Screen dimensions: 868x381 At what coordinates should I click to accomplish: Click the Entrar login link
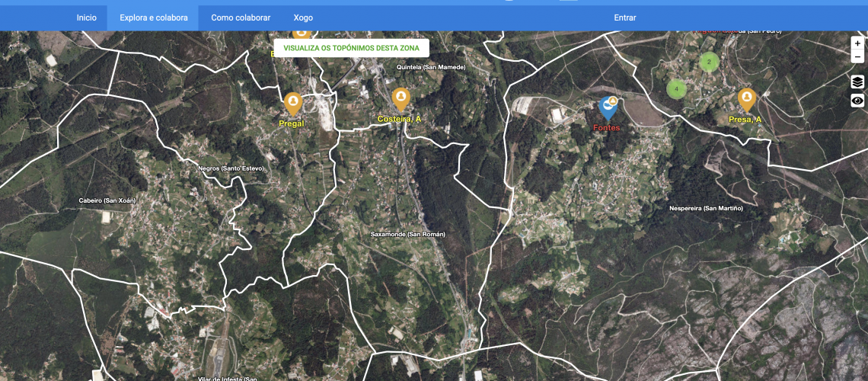click(x=625, y=18)
